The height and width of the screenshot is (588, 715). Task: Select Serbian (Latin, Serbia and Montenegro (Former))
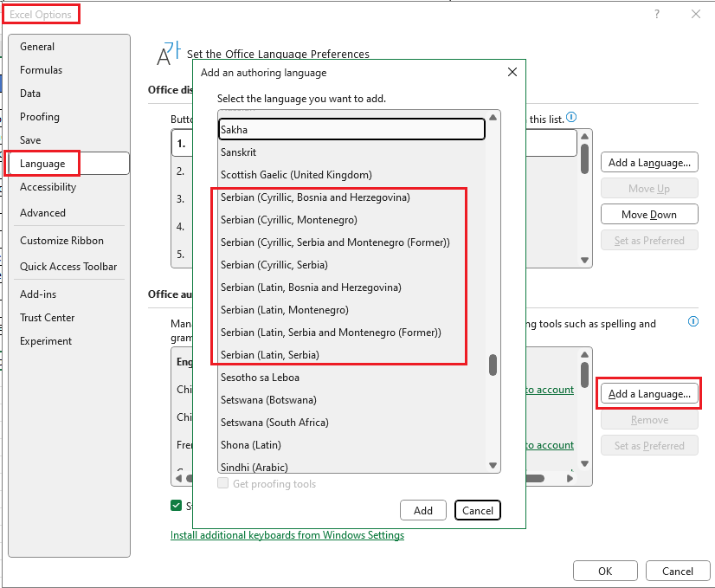click(351, 332)
